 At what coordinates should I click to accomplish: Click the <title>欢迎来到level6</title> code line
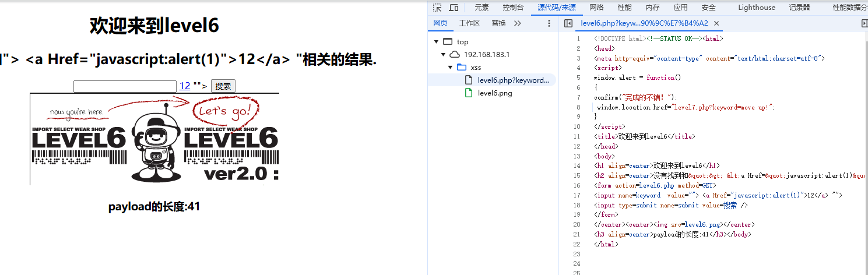click(644, 136)
